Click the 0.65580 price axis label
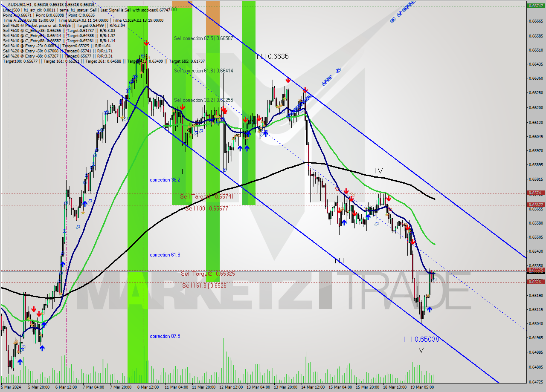Image resolution: width=546 pixels, height=392 pixels. (x=535, y=223)
